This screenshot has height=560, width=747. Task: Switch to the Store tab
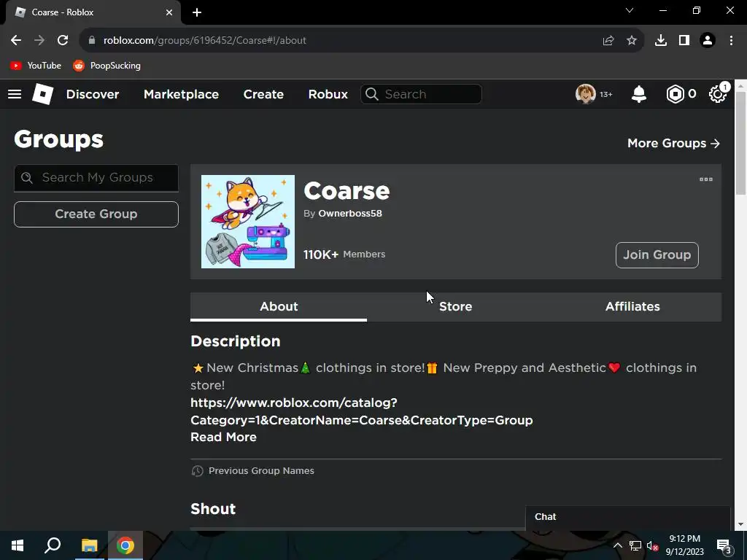point(455,307)
